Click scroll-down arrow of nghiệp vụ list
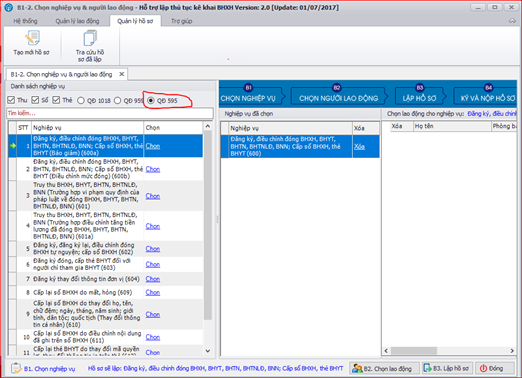522x378 pixels. [x=208, y=351]
